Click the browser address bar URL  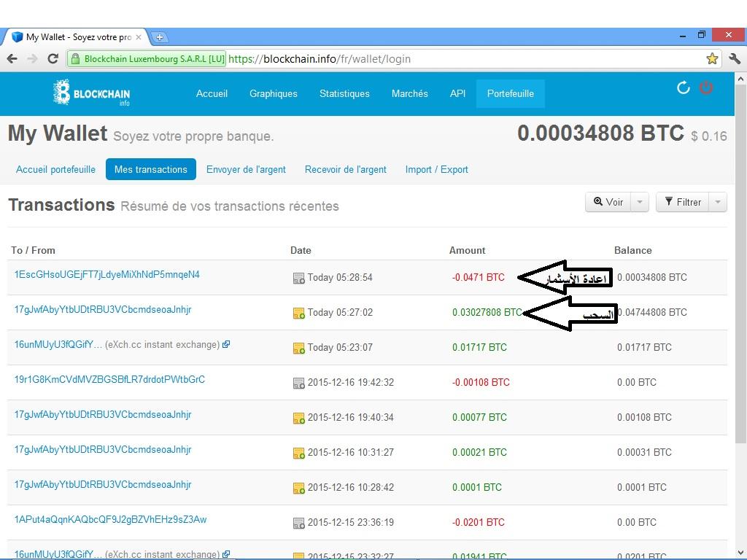(x=320, y=59)
